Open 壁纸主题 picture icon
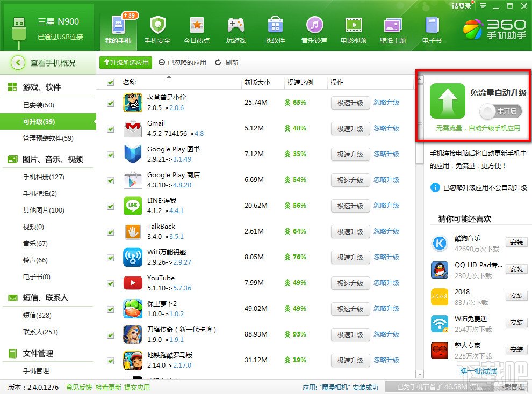Viewport: 532px width, 394px height. (393, 25)
